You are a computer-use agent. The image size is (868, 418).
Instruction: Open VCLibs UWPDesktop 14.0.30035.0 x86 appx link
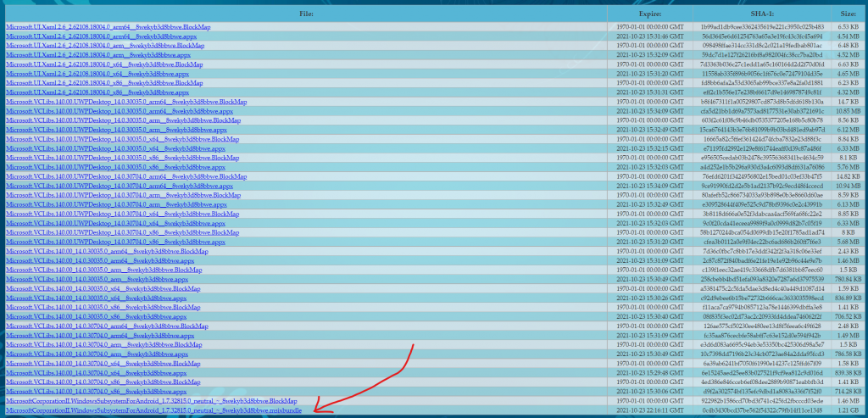[x=114, y=166]
